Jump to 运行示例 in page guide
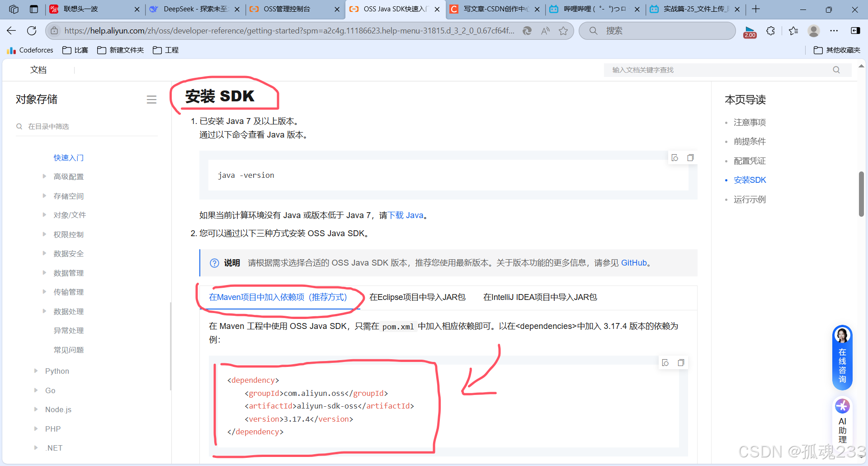Screen dimensions: 868x466 750,200
